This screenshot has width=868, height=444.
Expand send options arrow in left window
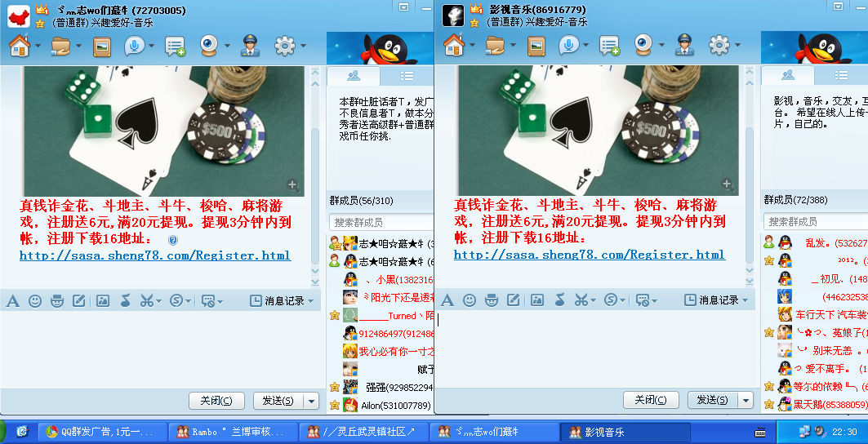pos(312,401)
